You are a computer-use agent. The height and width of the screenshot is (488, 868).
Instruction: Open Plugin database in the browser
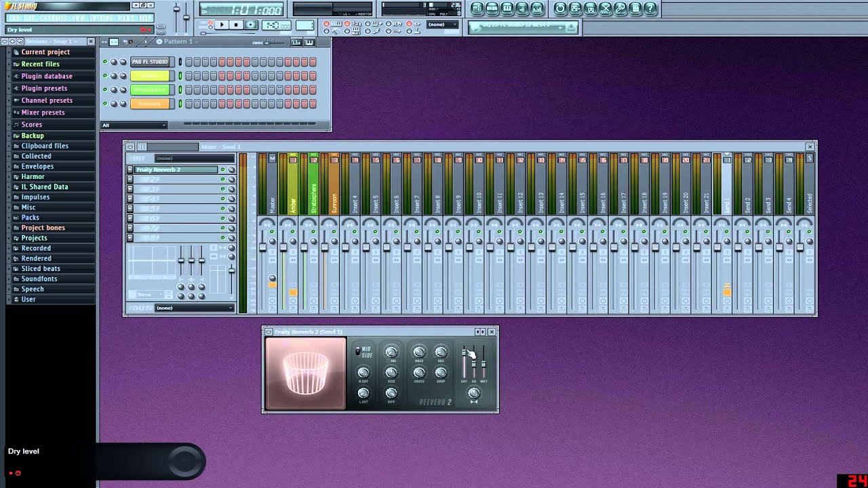coord(47,76)
